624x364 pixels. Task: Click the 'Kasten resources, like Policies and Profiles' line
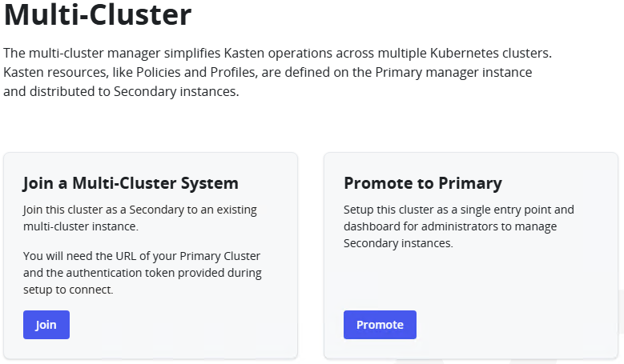pos(267,73)
